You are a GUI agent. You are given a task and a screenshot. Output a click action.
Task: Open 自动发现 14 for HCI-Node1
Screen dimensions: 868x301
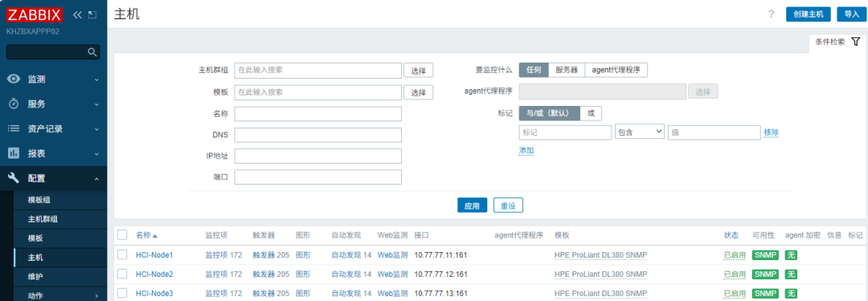[x=351, y=255]
